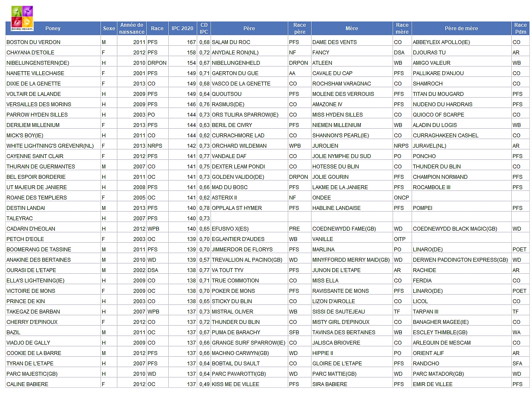Select pony PRINCE DE KIN
Viewport: 532px width, 393px height.
(25, 301)
